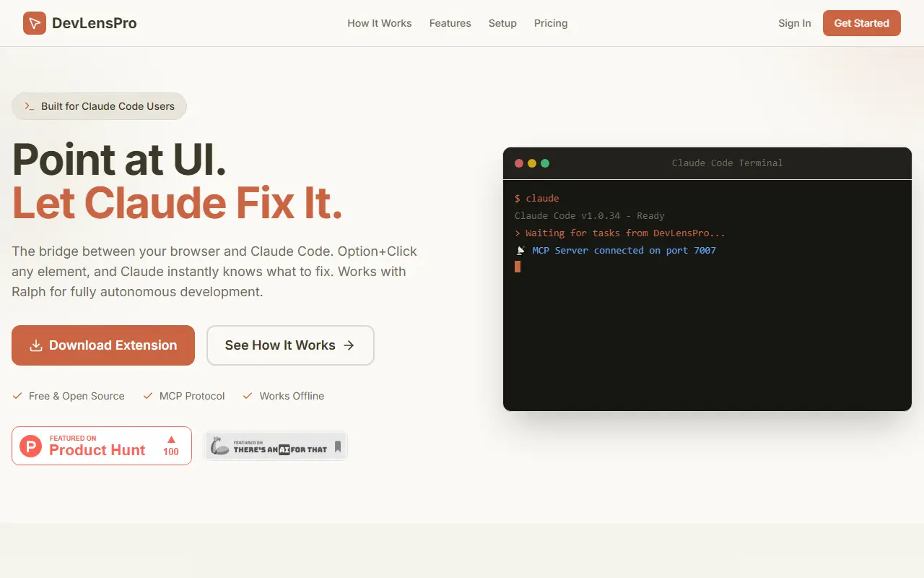Open the How It Works nav link
The height and width of the screenshot is (578, 924).
coord(380,23)
